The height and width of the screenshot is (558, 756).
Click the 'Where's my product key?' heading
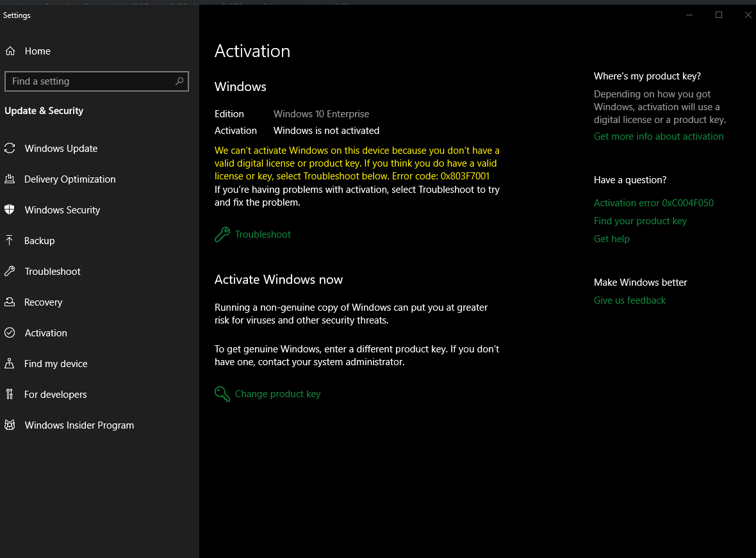point(648,76)
